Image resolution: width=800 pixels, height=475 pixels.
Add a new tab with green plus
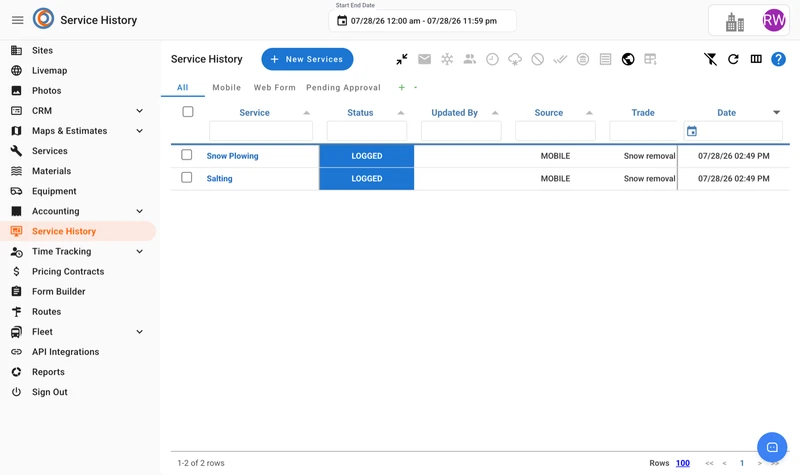click(x=402, y=88)
